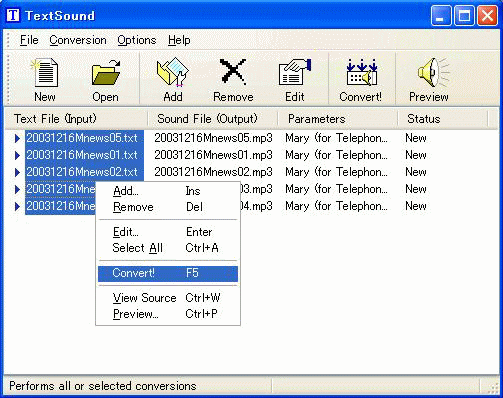Screen dimensions: 503x398
Task: Click the arrow beside 20031216Mnews01.txt
Action: 17,155
